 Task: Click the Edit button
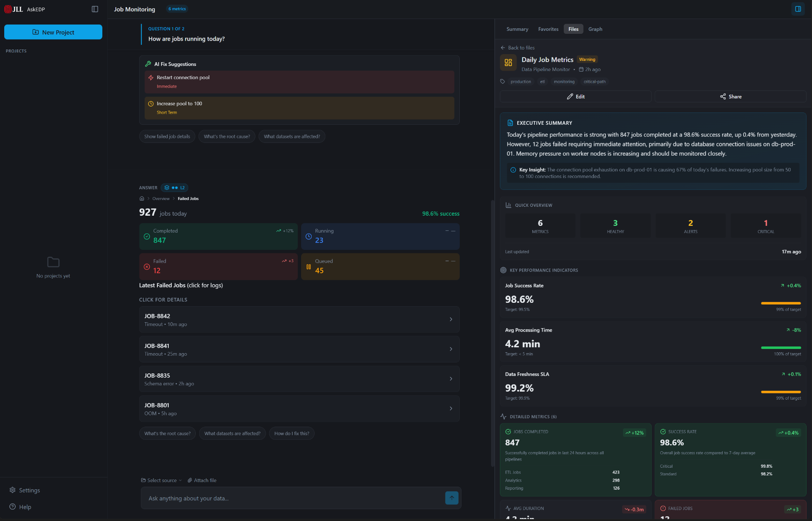click(x=576, y=96)
